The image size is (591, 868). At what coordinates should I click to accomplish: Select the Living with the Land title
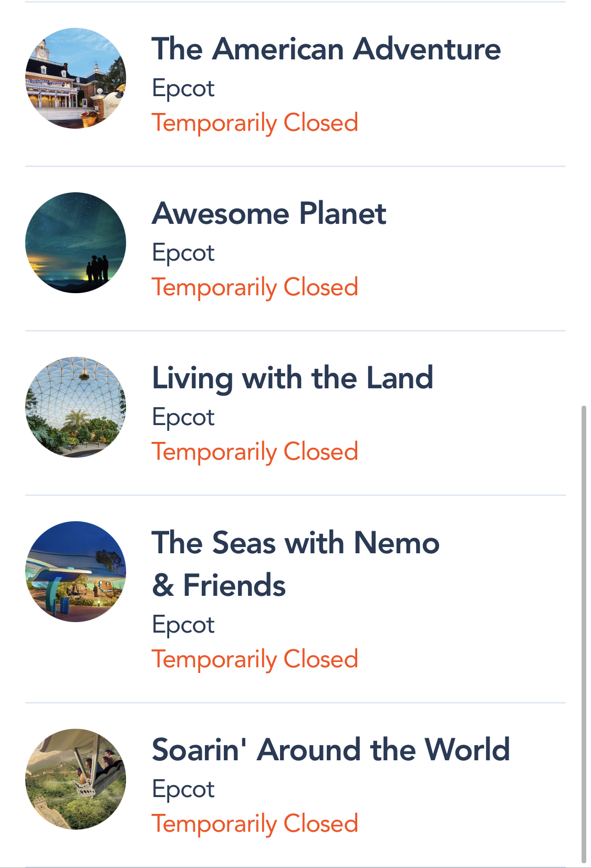[x=293, y=378]
